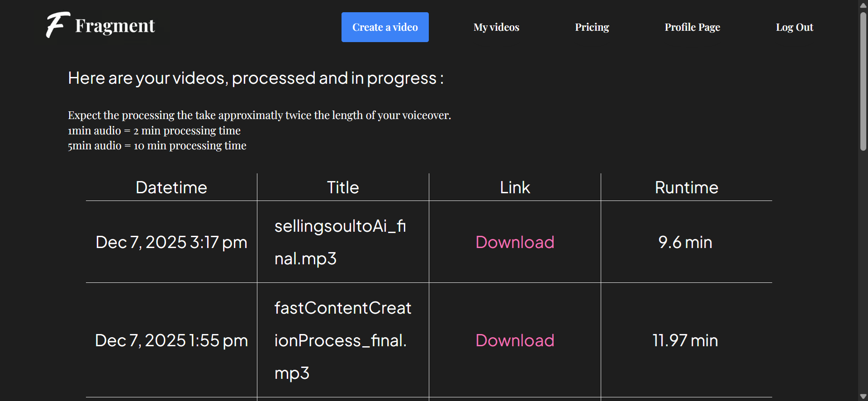Click the scrollbar up arrow
The width and height of the screenshot is (868, 401).
point(863,5)
